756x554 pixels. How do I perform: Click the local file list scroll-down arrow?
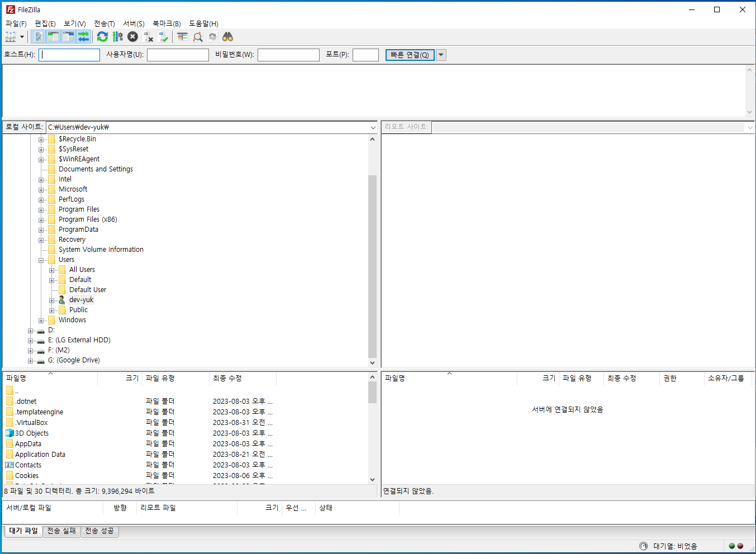coord(373,479)
